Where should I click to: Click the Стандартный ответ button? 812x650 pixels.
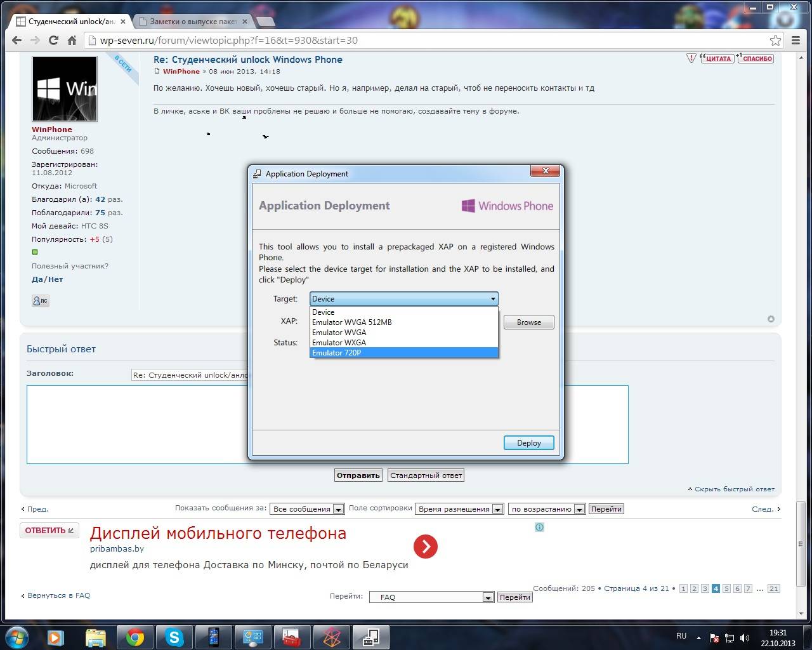(x=426, y=475)
